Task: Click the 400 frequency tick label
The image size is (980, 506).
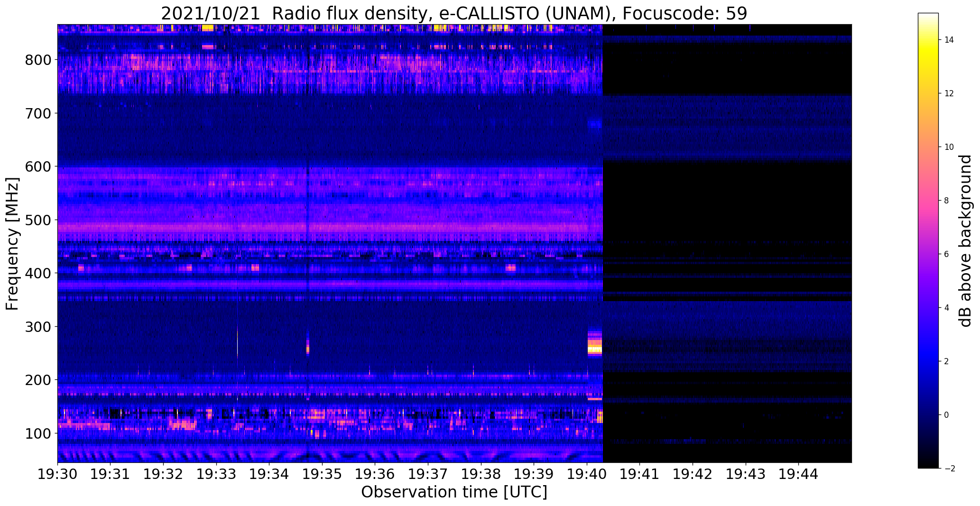Action: pos(37,273)
